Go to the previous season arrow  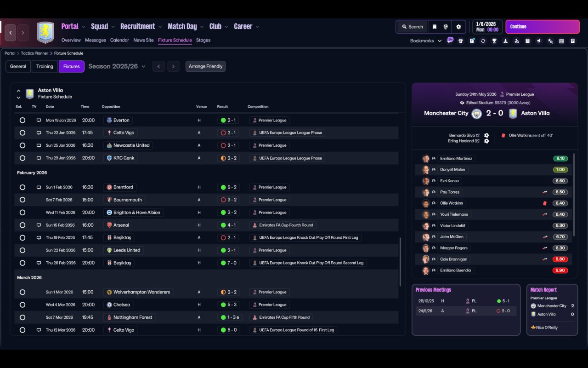(x=158, y=67)
